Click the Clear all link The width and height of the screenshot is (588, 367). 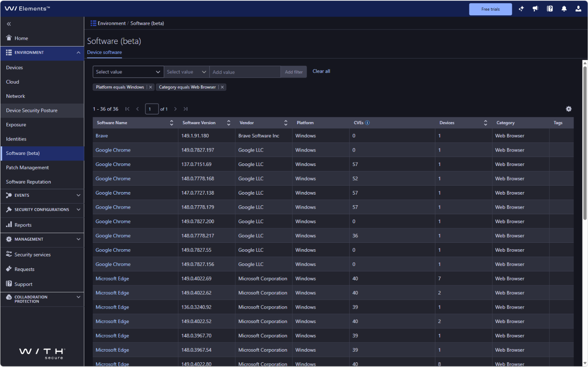click(321, 71)
